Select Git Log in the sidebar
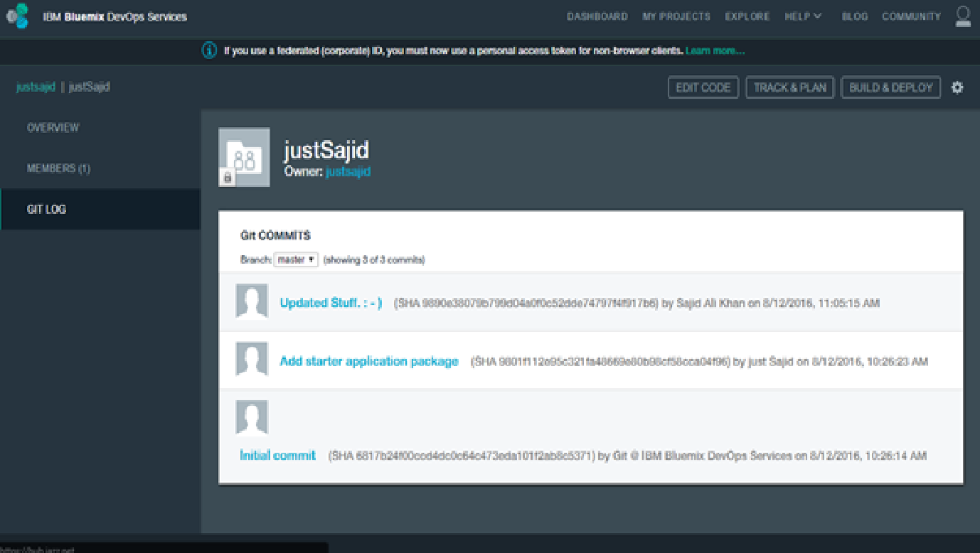Viewport: 980px width, 553px height. [x=100, y=210]
